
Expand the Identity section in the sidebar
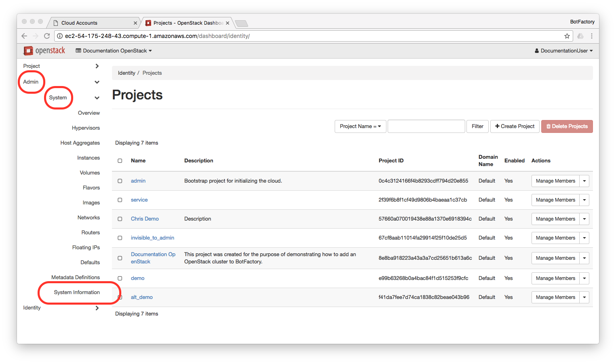pyautogui.click(x=61, y=308)
